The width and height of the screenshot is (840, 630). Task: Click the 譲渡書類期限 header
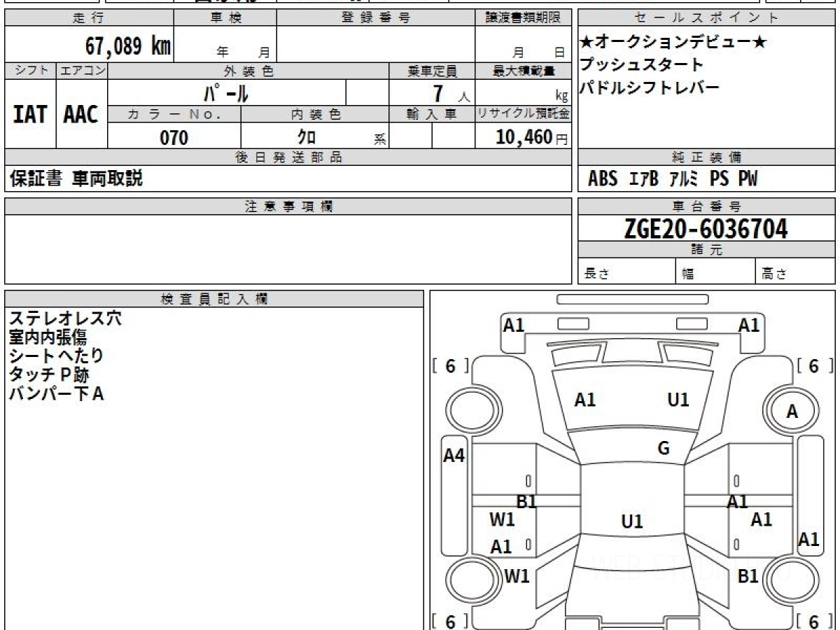point(524,18)
